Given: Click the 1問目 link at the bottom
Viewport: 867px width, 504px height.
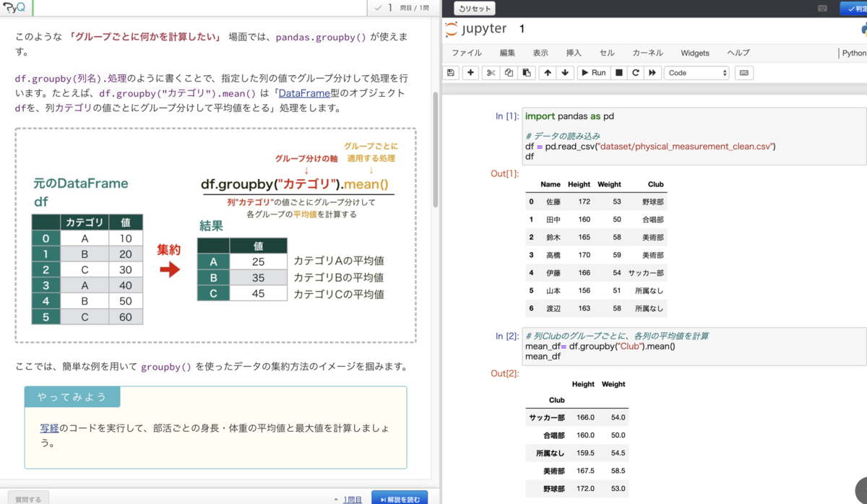Looking at the screenshot, I should tap(353, 499).
